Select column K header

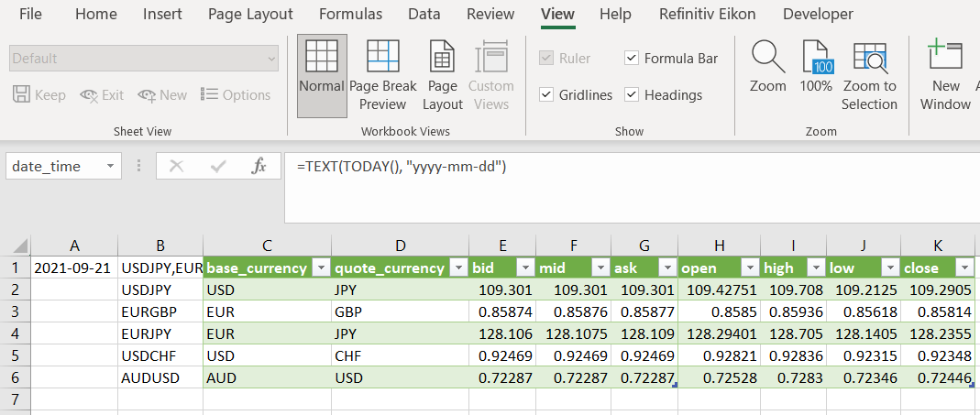pyautogui.click(x=938, y=246)
